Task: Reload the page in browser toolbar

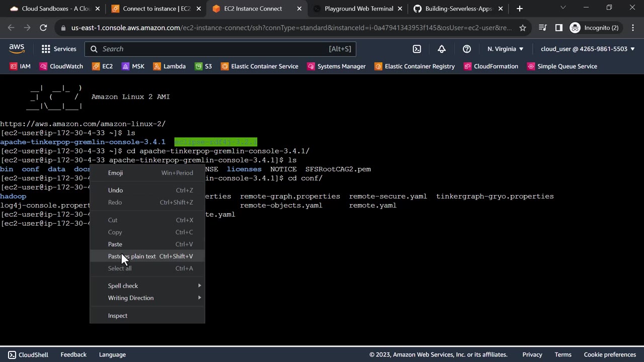Action: (43, 28)
